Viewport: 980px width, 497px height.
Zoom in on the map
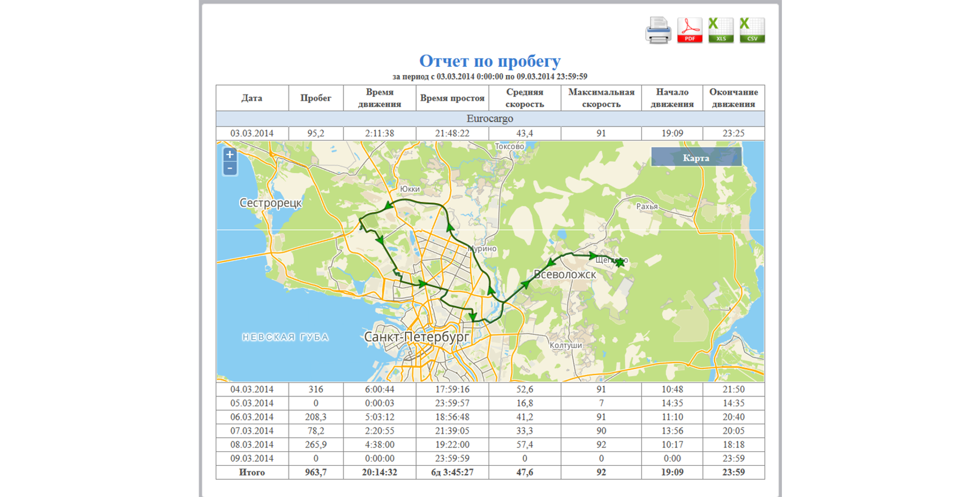click(230, 155)
